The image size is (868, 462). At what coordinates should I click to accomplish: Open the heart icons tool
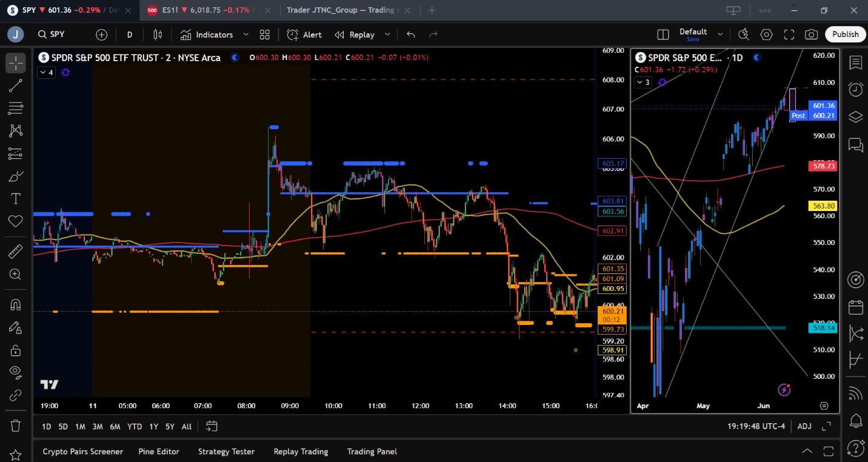[16, 221]
